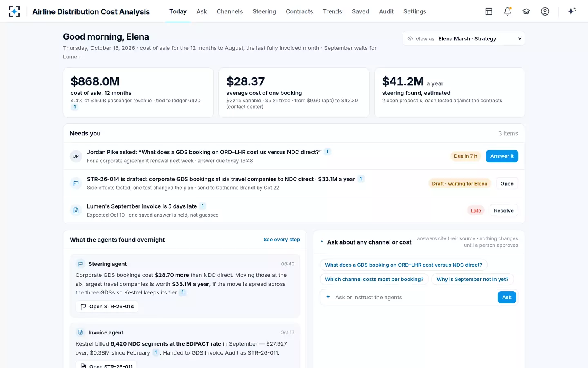Go to the Saved tab
This screenshot has height=368, width=588.
(361, 11)
